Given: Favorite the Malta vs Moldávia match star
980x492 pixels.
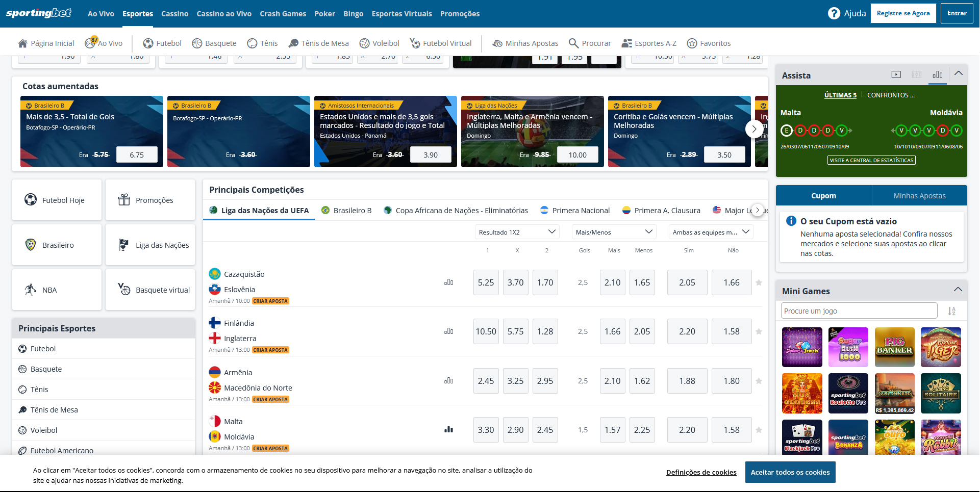Looking at the screenshot, I should point(759,430).
